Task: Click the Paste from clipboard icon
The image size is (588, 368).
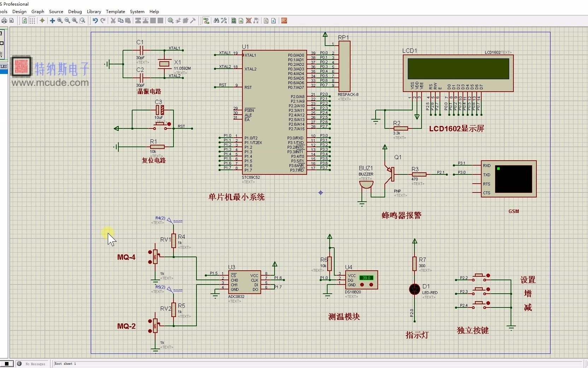Action: coord(128,21)
